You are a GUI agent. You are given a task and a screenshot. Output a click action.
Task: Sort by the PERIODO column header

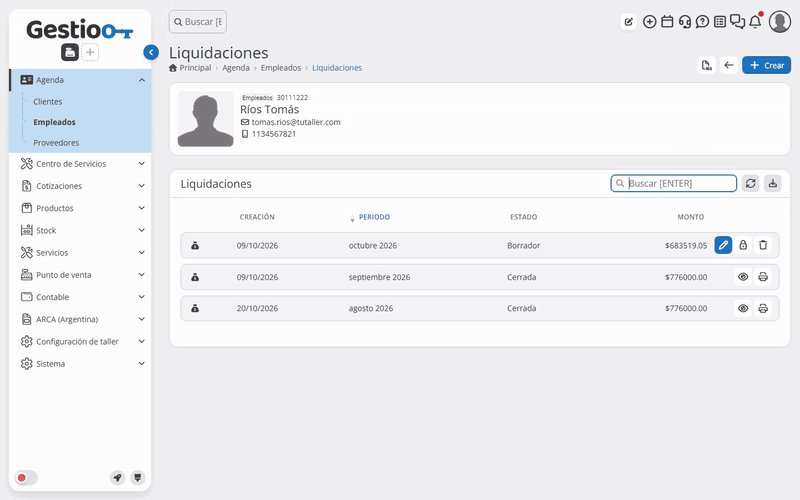pos(374,217)
